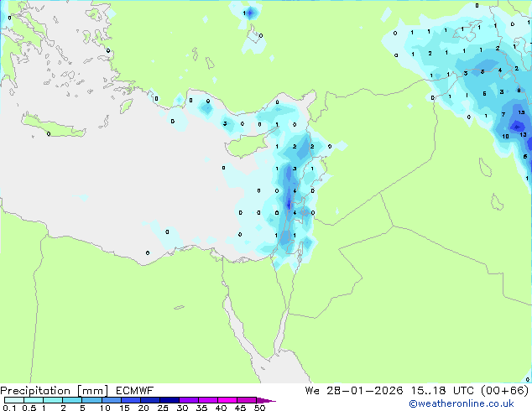Select the legend label 25

pyautogui.click(x=163, y=408)
